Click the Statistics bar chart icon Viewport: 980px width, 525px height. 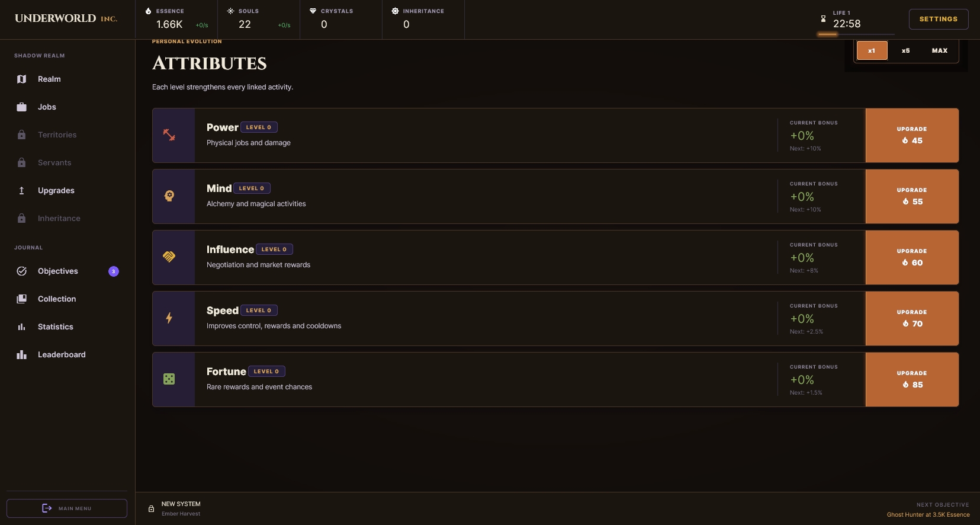point(22,327)
